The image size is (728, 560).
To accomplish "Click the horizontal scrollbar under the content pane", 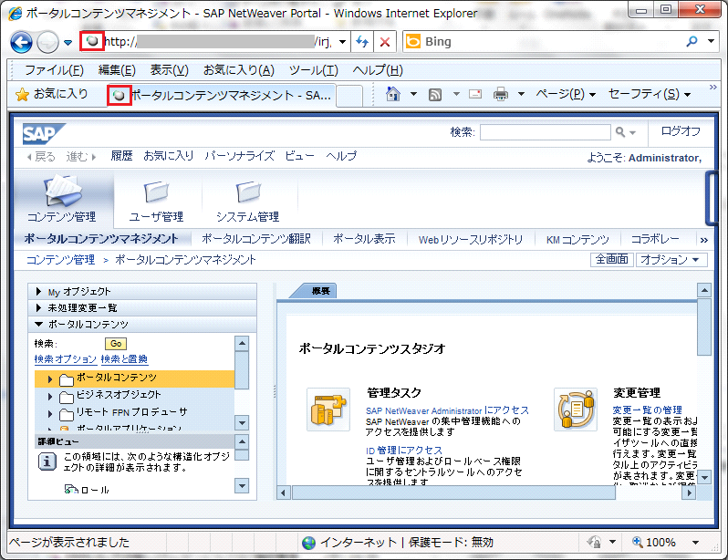I will (453, 493).
